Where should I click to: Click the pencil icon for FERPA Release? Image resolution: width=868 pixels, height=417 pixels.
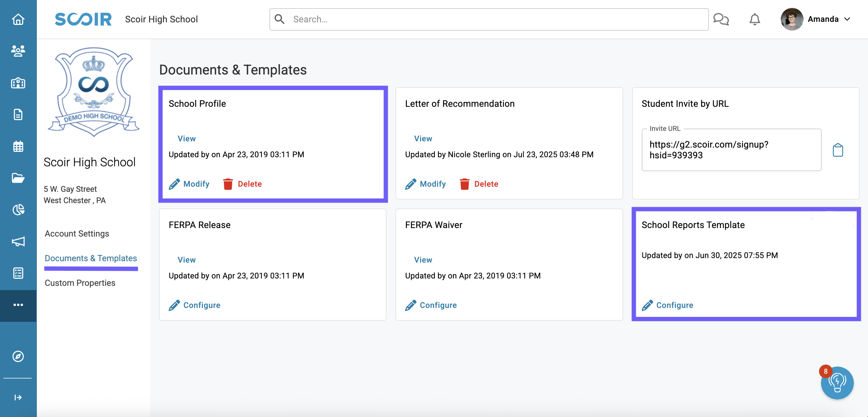pyautogui.click(x=174, y=305)
